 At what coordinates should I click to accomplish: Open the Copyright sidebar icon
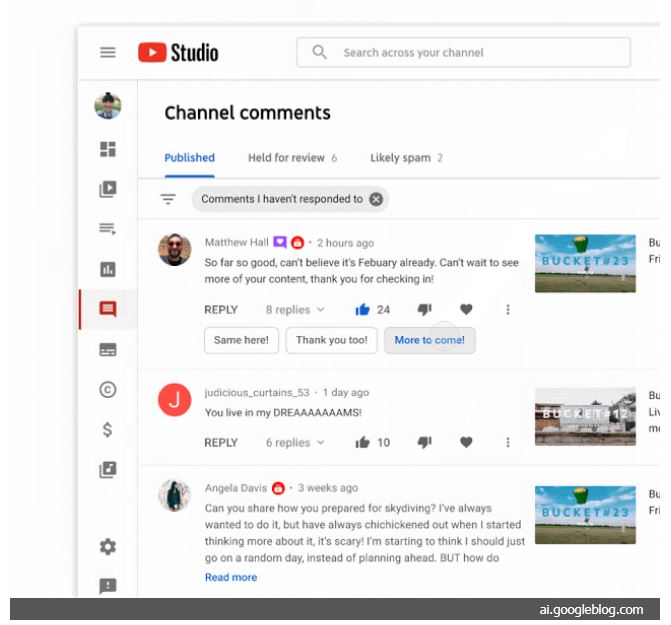click(108, 390)
